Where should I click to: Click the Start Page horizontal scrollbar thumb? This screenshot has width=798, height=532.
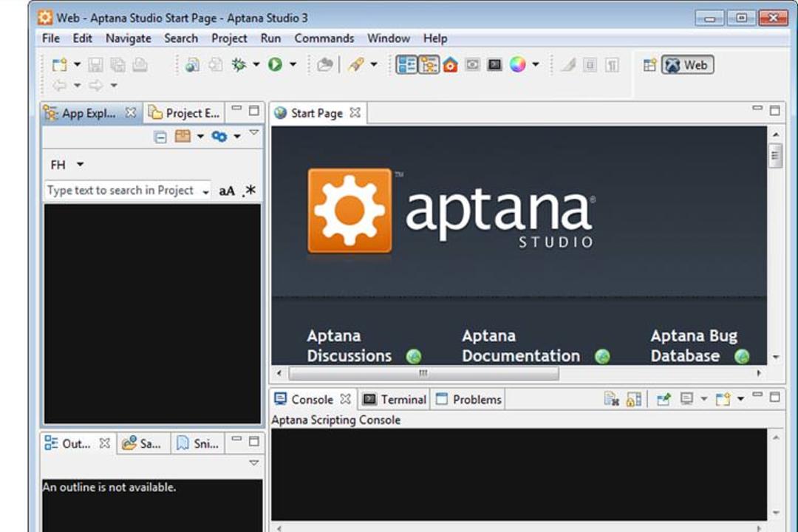click(423, 373)
